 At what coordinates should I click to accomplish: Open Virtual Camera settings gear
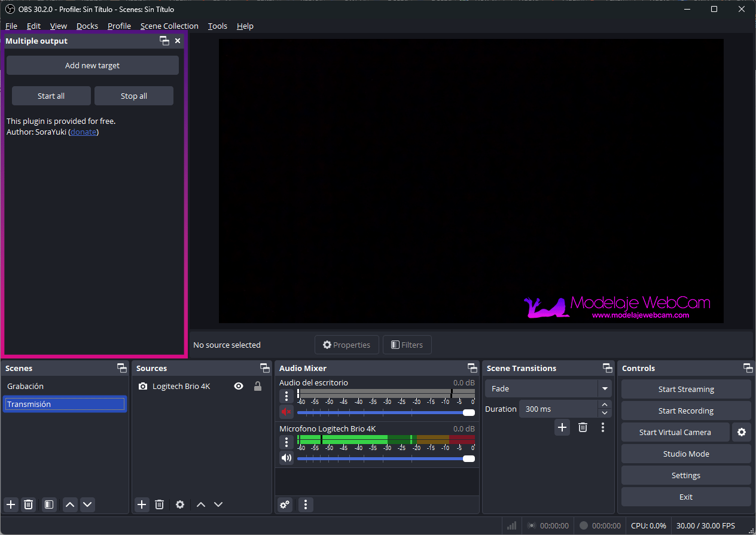(742, 432)
